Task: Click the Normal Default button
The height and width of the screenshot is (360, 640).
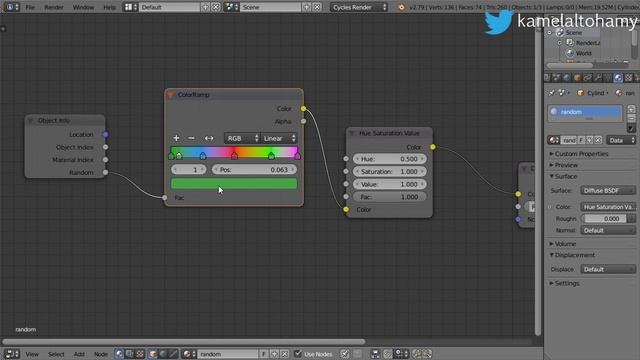Action: (x=608, y=231)
